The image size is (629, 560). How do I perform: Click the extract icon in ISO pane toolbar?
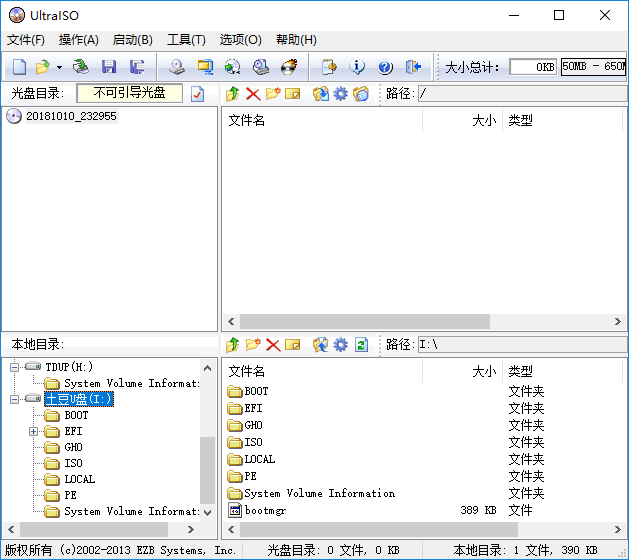(x=321, y=94)
